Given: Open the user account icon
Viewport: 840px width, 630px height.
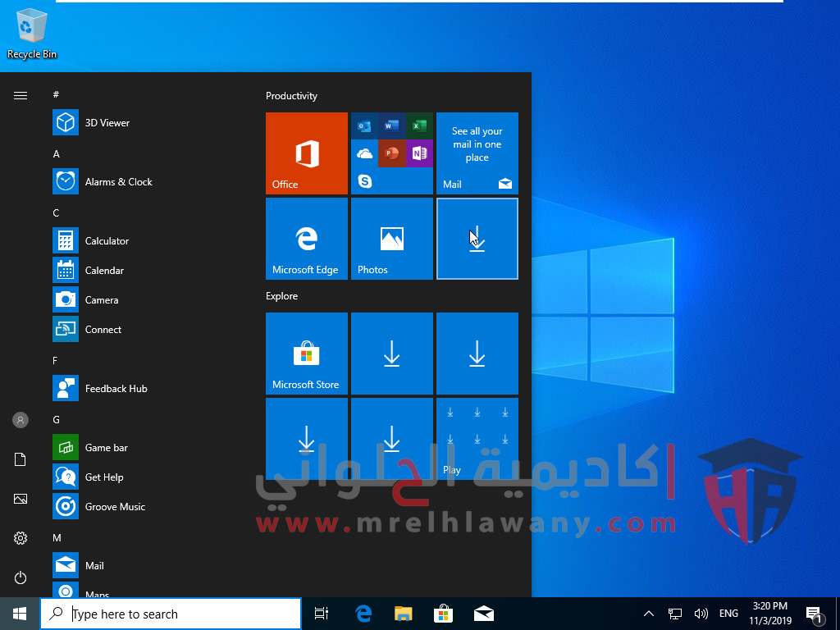Looking at the screenshot, I should point(21,420).
